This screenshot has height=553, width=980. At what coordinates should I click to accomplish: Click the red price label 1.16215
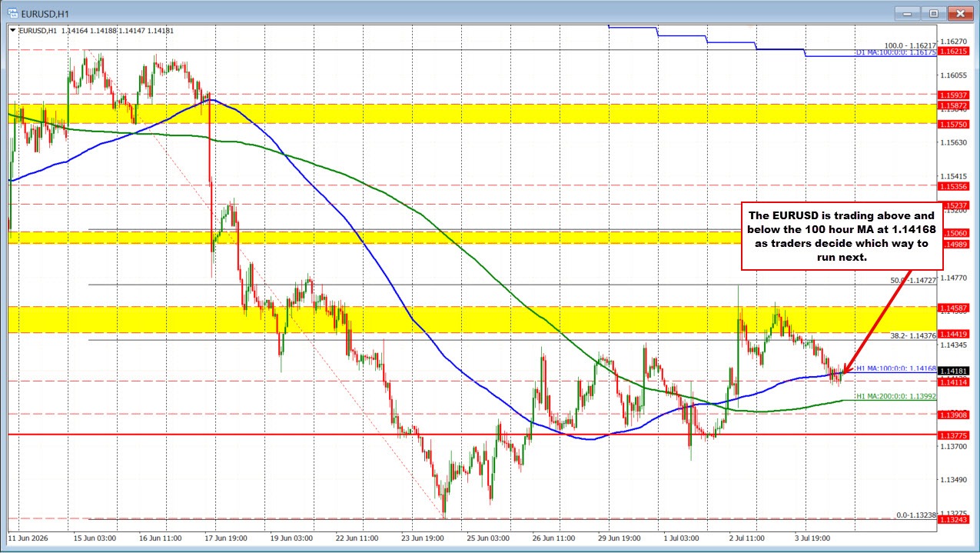tap(954, 51)
